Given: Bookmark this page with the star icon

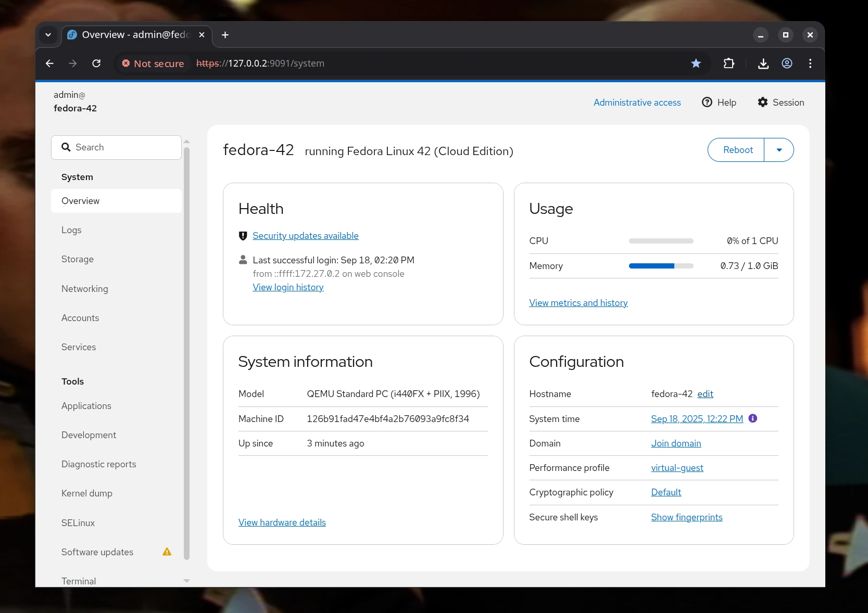Looking at the screenshot, I should pyautogui.click(x=696, y=63).
